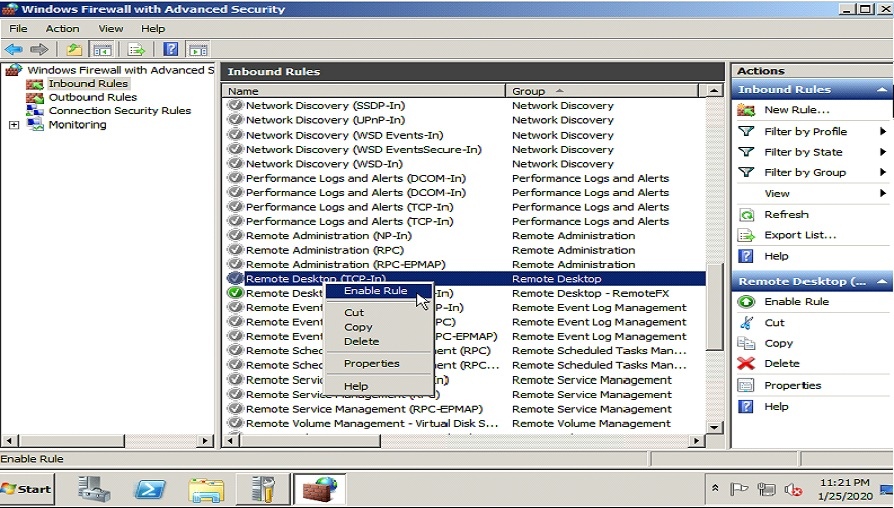Image resolution: width=894 pixels, height=508 pixels.
Task: Select Remote Service Management (RPC-EPMAP) rule
Action: coord(364,409)
